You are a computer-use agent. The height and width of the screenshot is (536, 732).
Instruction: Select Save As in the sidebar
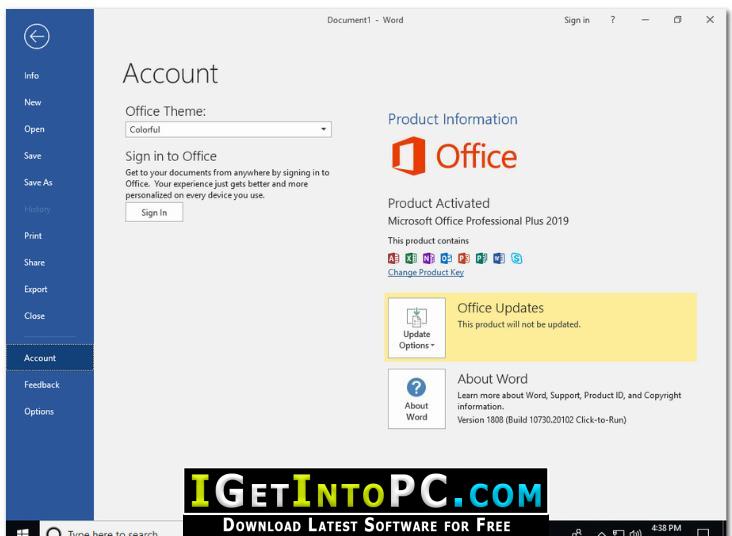[38, 183]
